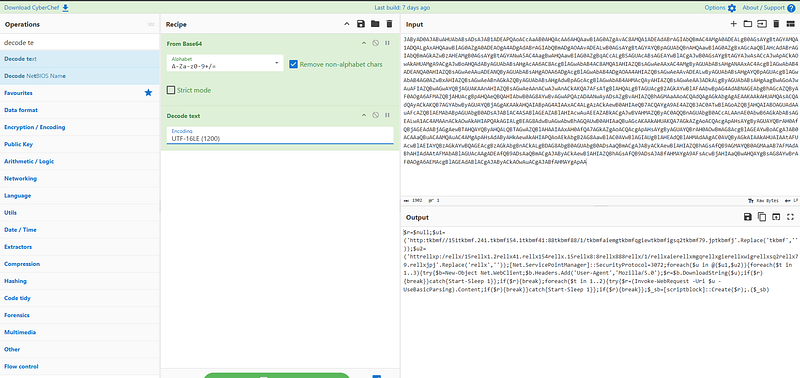
Task: Save the output to a file
Action: tap(748, 217)
